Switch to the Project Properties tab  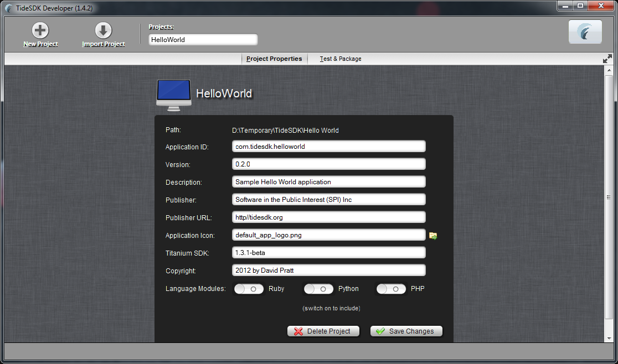(274, 59)
